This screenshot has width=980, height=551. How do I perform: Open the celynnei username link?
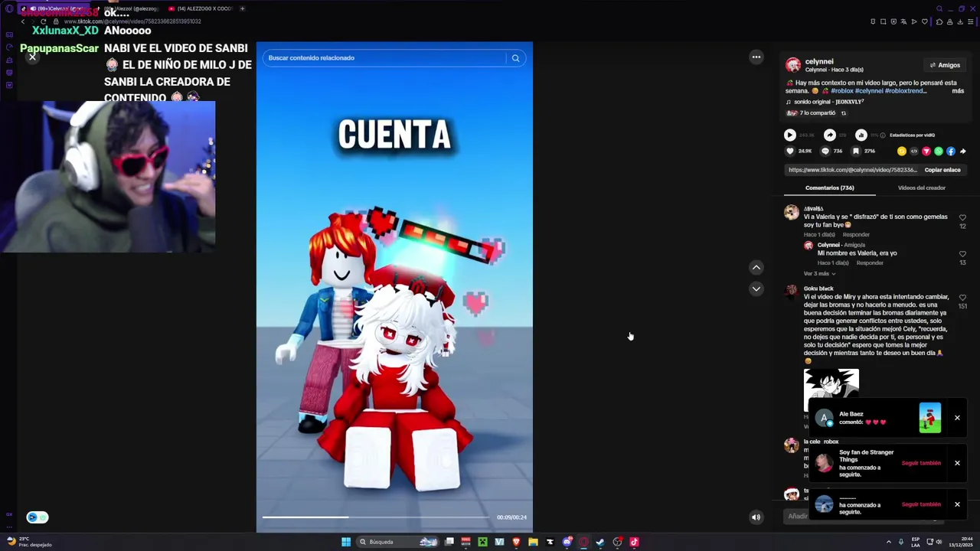(819, 61)
